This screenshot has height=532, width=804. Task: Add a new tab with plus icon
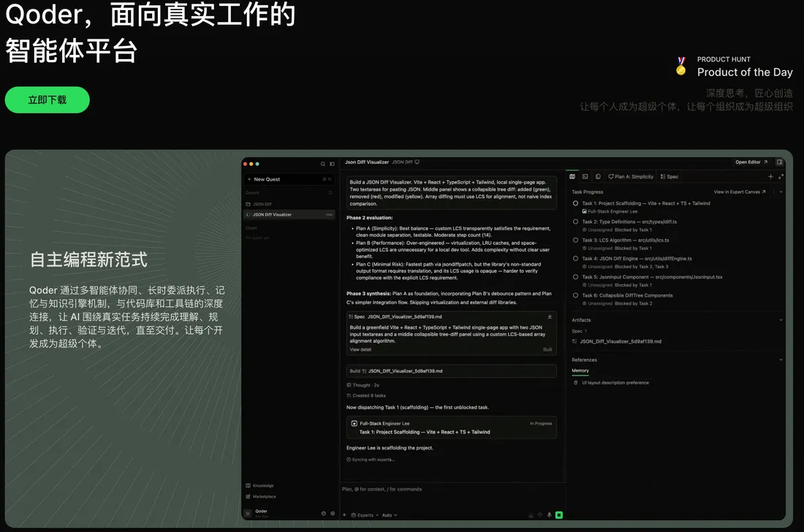[770, 176]
